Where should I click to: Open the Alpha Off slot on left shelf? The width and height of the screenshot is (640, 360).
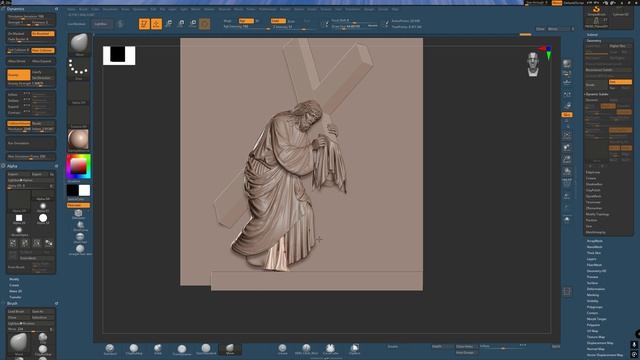pos(79,93)
